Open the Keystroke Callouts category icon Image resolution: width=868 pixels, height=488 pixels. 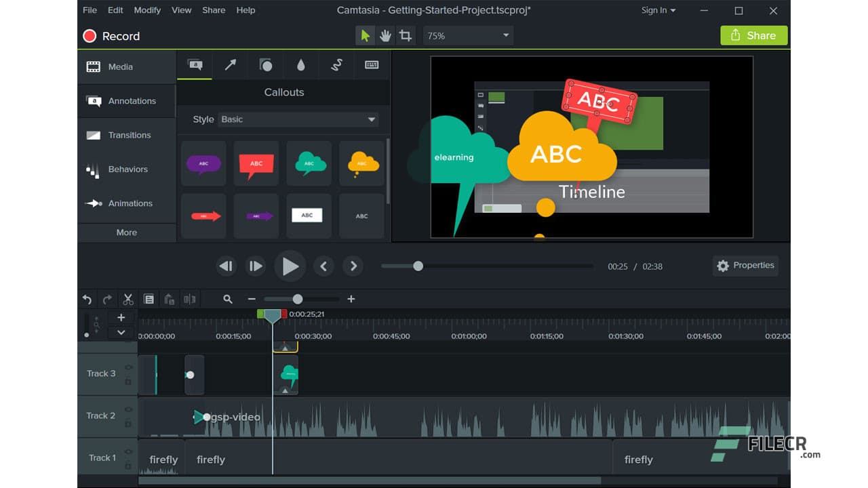click(371, 65)
